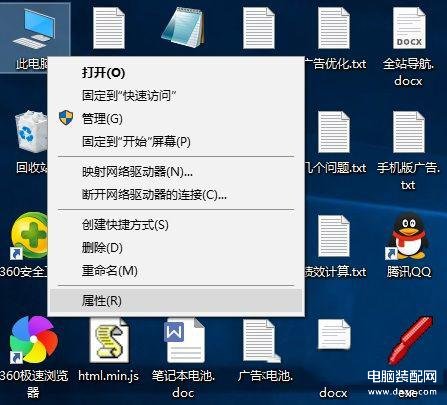The height and width of the screenshot is (405, 447).
Task: Choose 固定到"快速访问" menu entry
Action: (x=176, y=96)
